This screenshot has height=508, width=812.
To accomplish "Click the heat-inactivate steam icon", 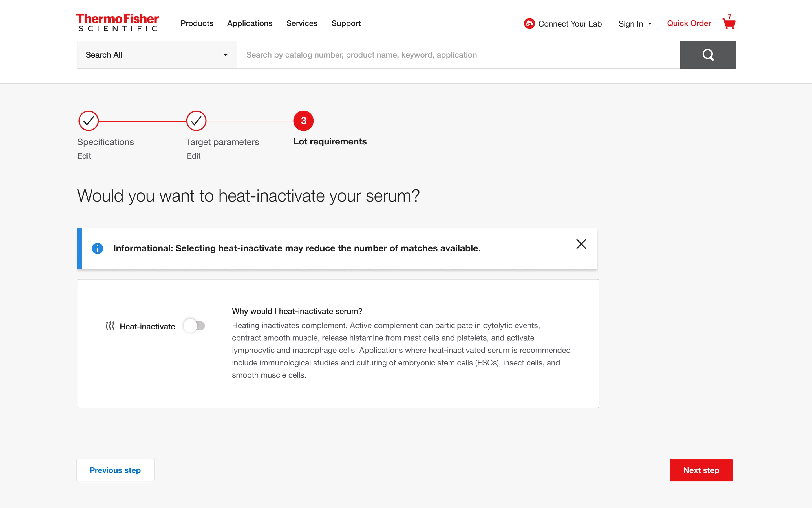I will pos(110,326).
